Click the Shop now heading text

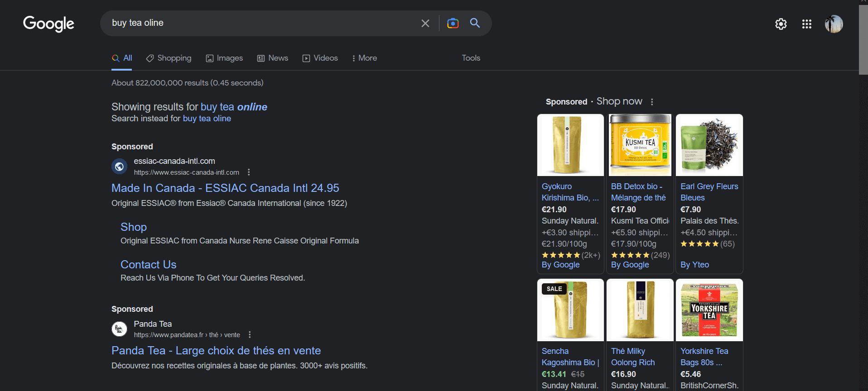619,101
